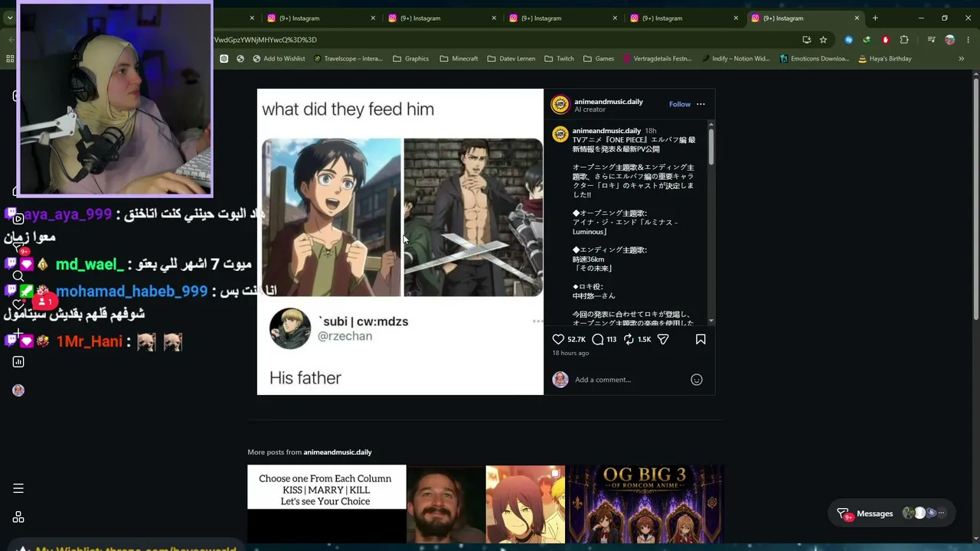Like the post with the heart icon
Image resolution: width=980 pixels, height=551 pixels.
tap(558, 339)
